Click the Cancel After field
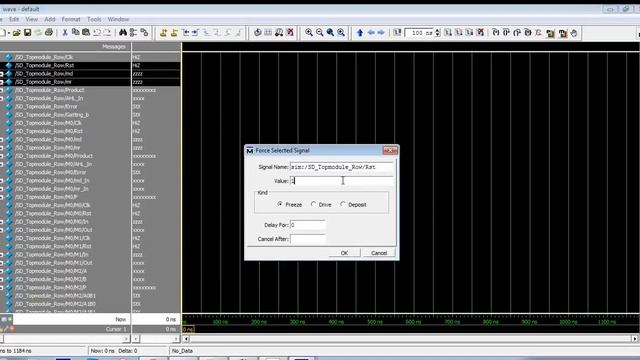640x360 pixels. coord(308,239)
